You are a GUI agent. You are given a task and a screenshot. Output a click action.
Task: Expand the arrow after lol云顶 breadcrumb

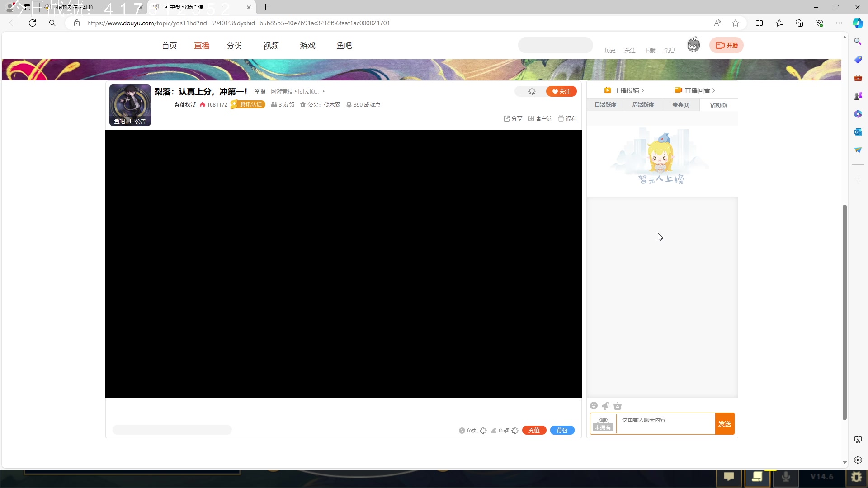(x=323, y=91)
